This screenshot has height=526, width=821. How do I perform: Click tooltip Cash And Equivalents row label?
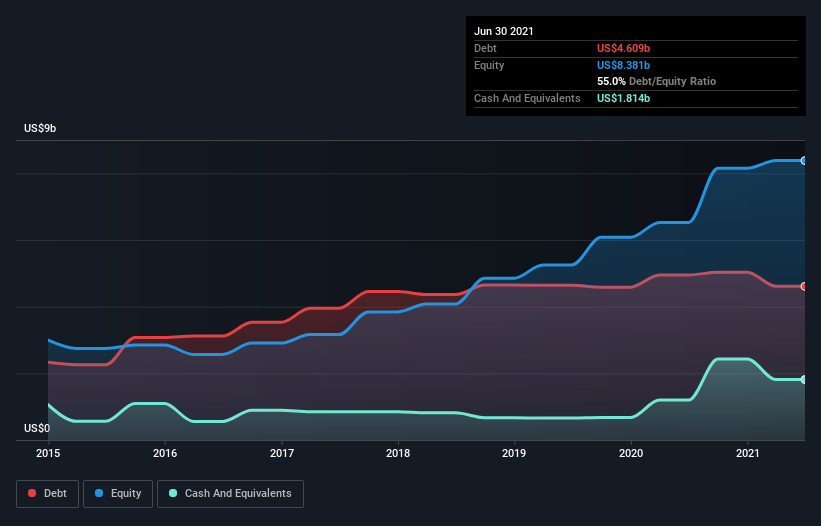click(x=527, y=98)
